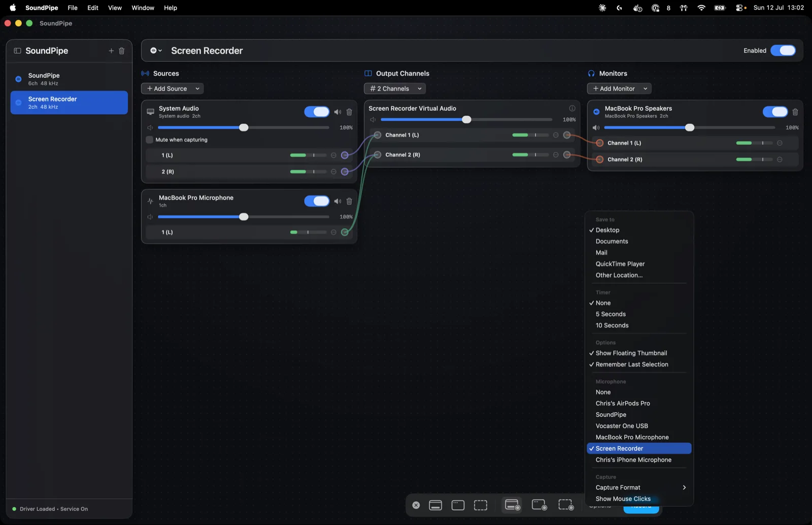Adjust System Audio volume slider
The image size is (812, 525).
pyautogui.click(x=244, y=127)
